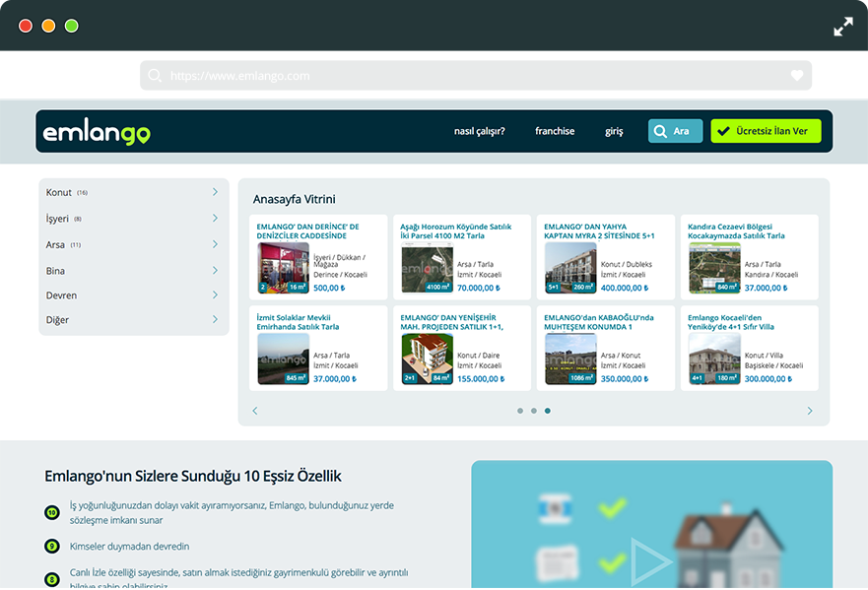Open the Yahya Kaptan Myra 2 listing title
868x590 pixels.
click(x=599, y=230)
